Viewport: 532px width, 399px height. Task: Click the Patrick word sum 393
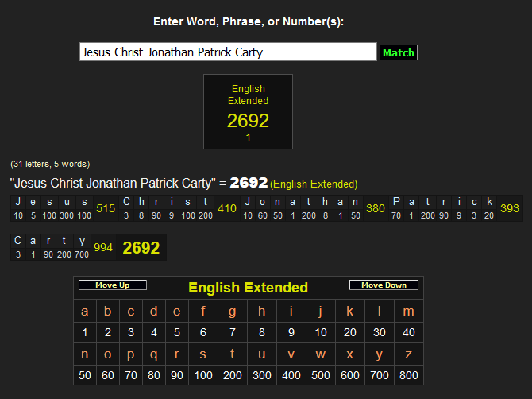click(x=509, y=208)
